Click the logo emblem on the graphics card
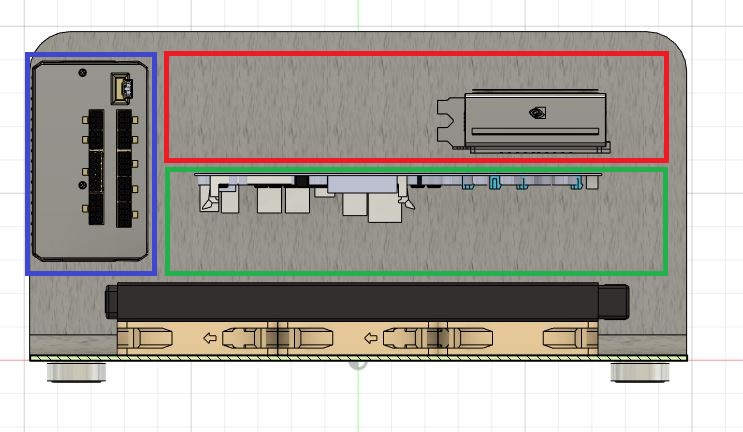This screenshot has width=743, height=432. pos(537,113)
